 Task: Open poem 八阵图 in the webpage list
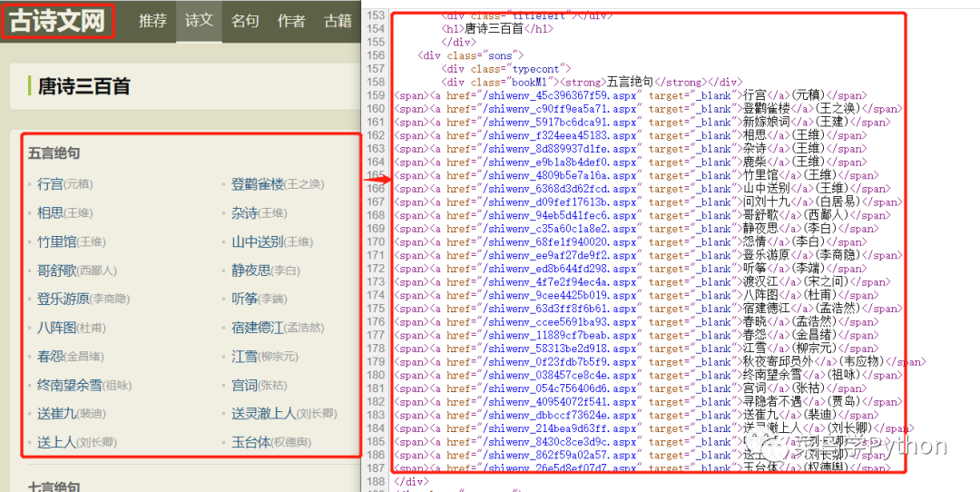(57, 328)
